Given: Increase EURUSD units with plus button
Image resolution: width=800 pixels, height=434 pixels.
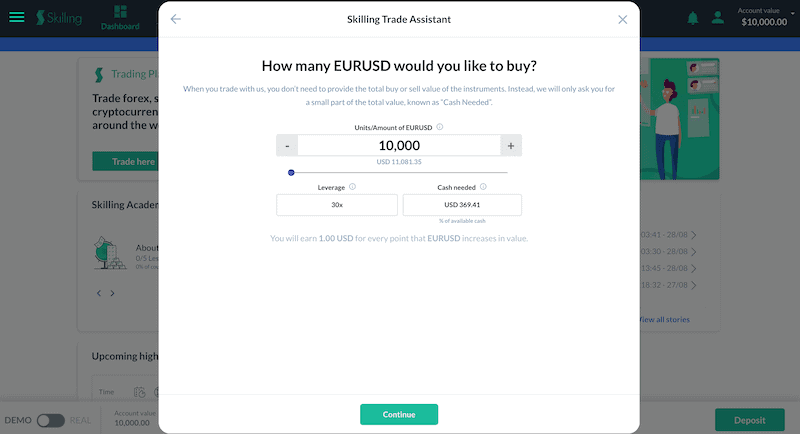Looking at the screenshot, I should (x=511, y=146).
